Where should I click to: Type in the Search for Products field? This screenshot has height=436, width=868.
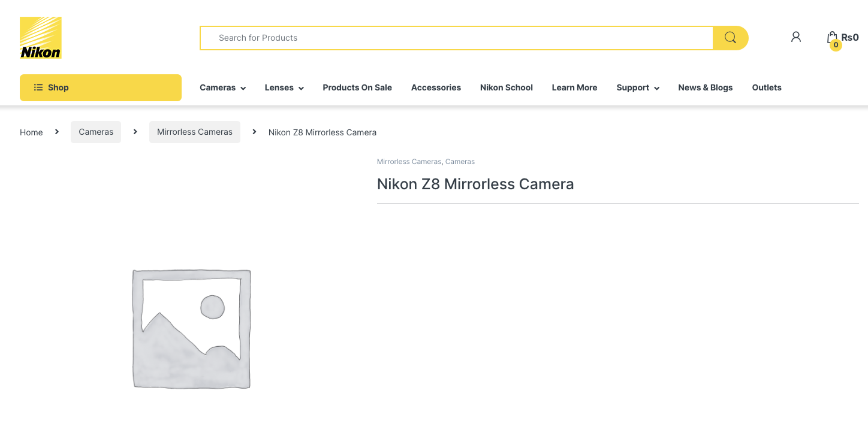tap(456, 38)
